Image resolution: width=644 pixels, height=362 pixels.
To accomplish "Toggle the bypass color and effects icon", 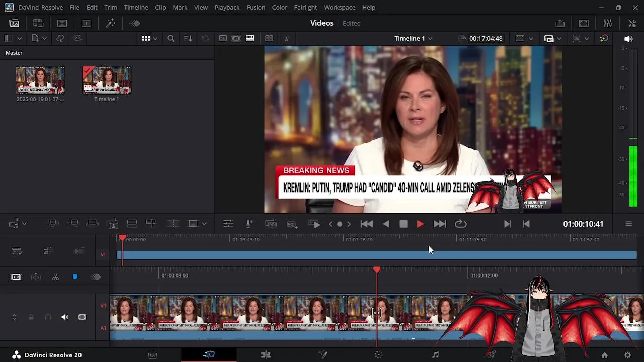I will coord(604,38).
